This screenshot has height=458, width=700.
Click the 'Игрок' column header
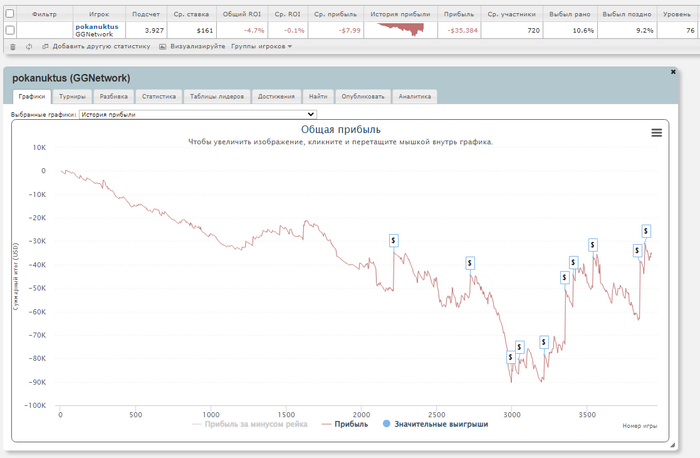point(99,14)
